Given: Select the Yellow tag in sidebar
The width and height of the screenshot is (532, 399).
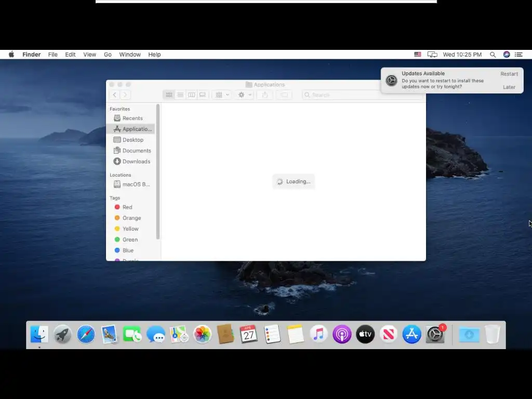Looking at the screenshot, I should point(130,229).
